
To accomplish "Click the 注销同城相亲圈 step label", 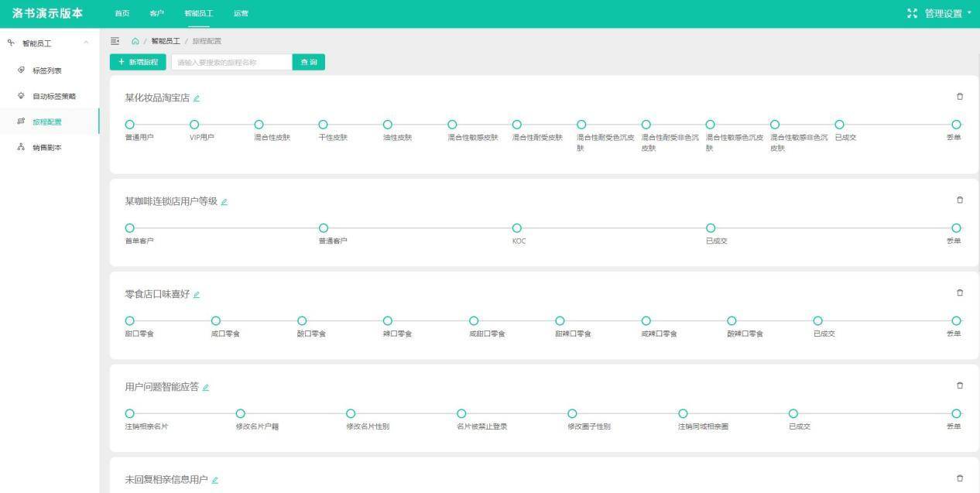I will coord(703,427).
